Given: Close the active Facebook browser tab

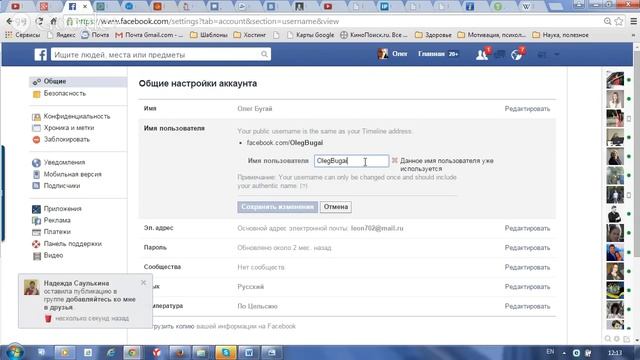Looking at the screenshot, I should pyautogui.click(x=85, y=7).
